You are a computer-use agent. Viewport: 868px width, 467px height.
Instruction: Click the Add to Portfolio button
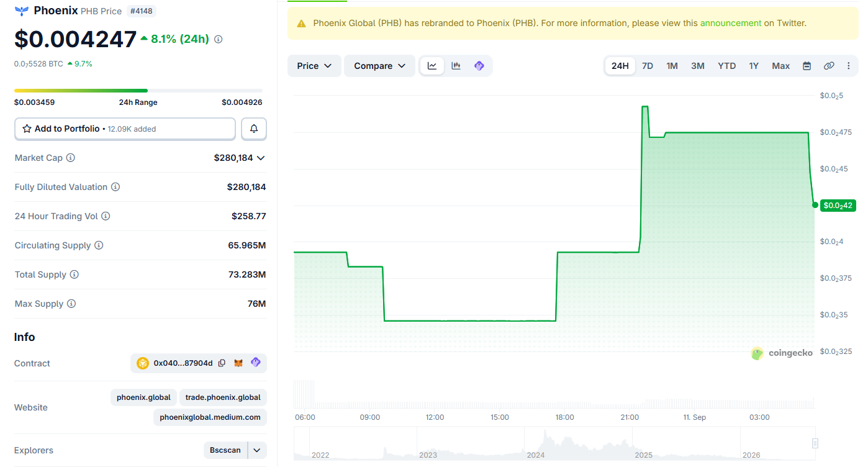click(x=125, y=129)
